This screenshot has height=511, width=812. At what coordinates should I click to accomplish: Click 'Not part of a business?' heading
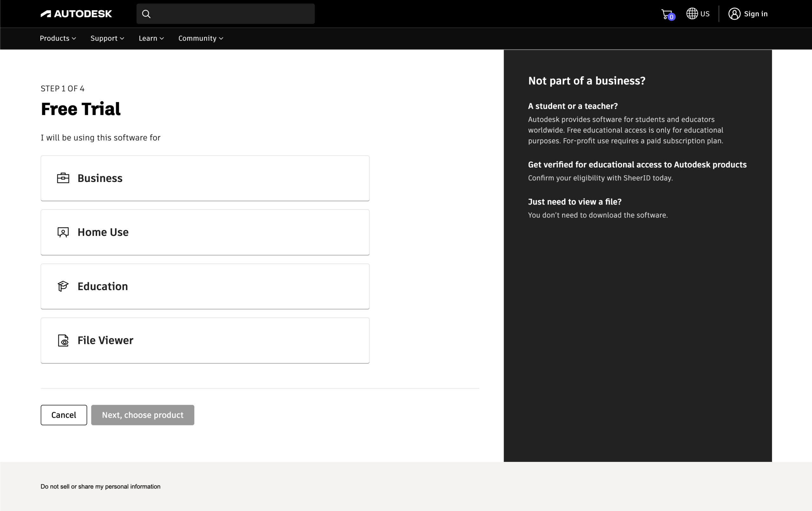[586, 81]
